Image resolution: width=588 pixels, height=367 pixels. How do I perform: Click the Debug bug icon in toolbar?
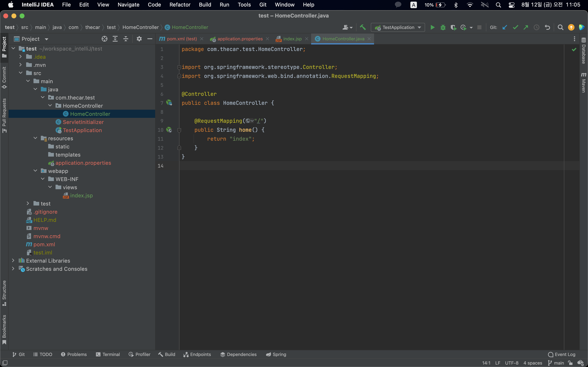(x=443, y=28)
